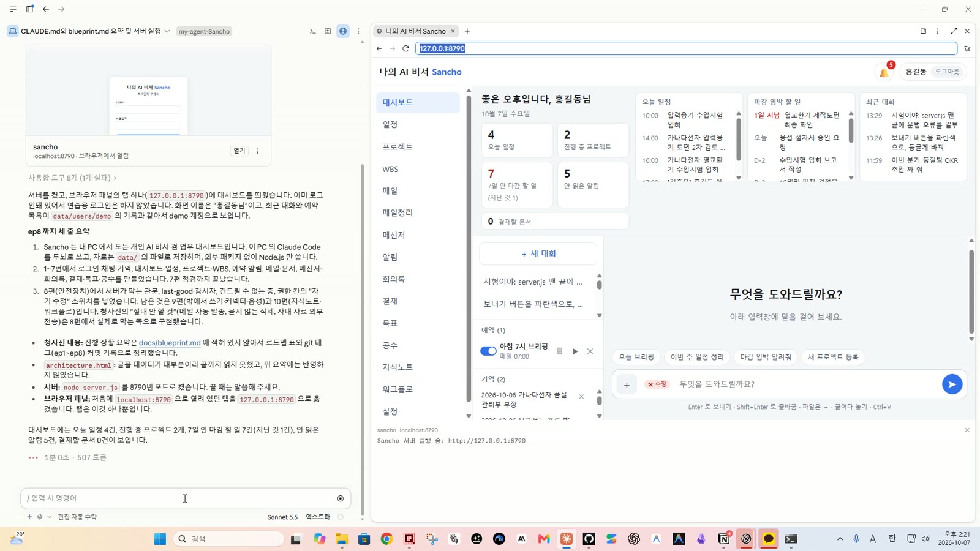Open the Sonnet 5.5 model selector
Viewport: 980px width, 551px height.
tap(282, 517)
